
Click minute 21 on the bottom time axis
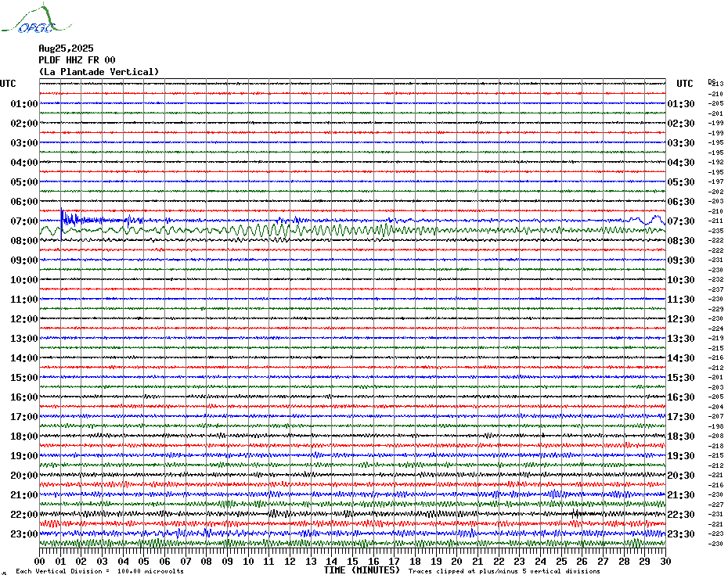pyautogui.click(x=478, y=562)
